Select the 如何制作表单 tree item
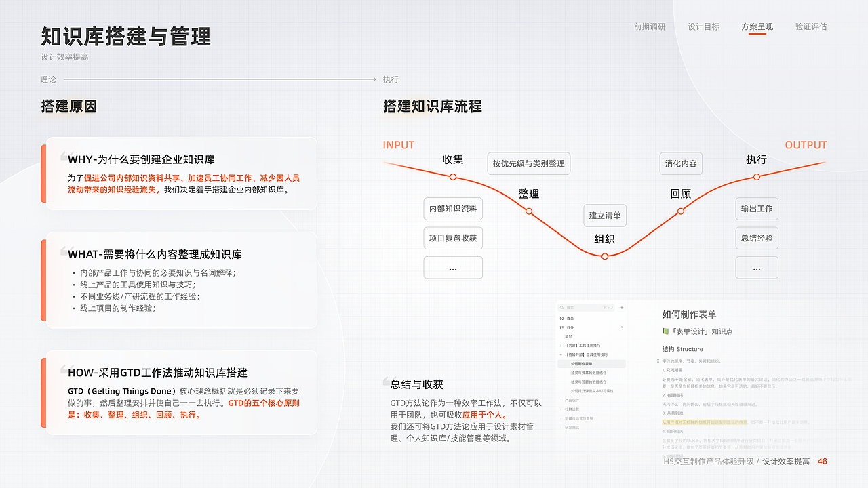Image resolution: width=868 pixels, height=488 pixels. [x=591, y=364]
